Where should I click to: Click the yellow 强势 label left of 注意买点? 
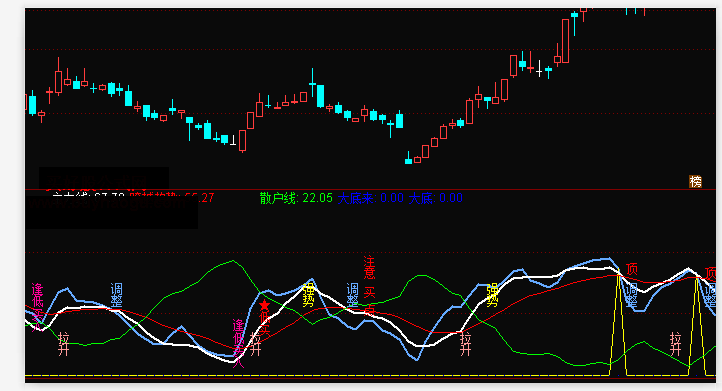click(x=308, y=295)
